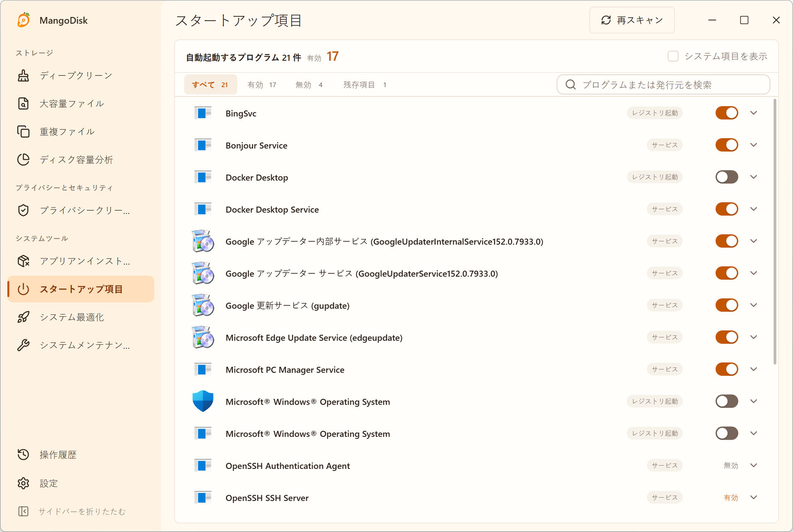The image size is (793, 532).
Task: Expand Microsoft PC Manager Service chevron
Action: [x=754, y=369]
